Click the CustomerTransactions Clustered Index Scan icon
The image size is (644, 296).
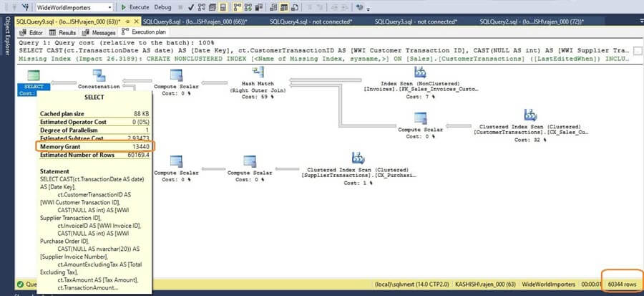[x=530, y=115]
